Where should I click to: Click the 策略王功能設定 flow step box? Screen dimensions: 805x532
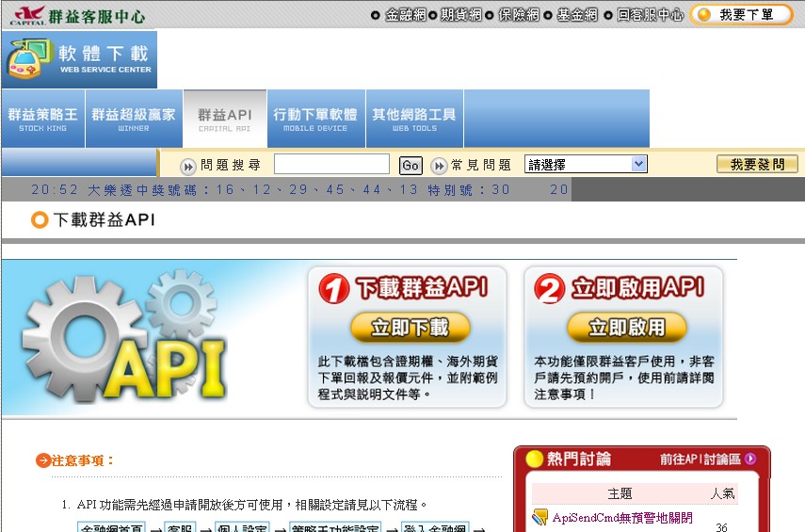(336, 527)
